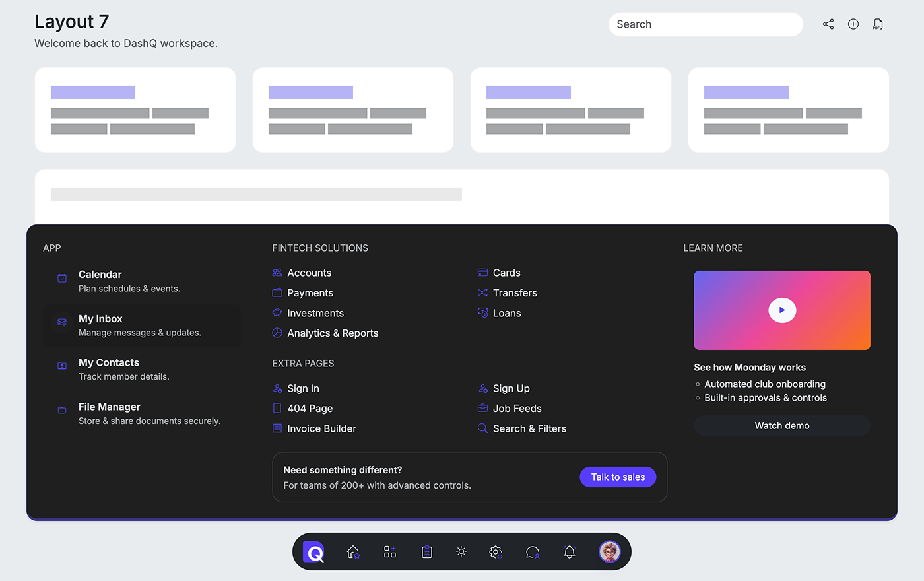Click the Automated club onboarding bullet

759,384
